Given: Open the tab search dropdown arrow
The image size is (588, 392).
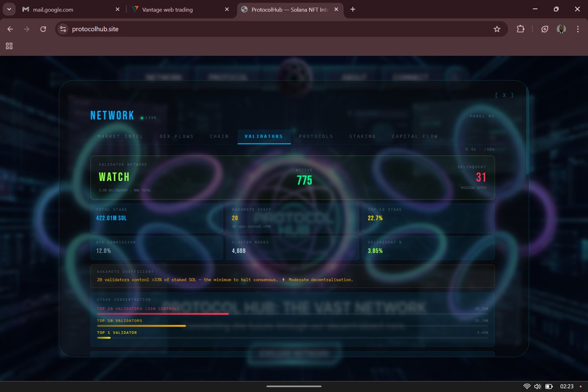Looking at the screenshot, I should pyautogui.click(x=9, y=9).
